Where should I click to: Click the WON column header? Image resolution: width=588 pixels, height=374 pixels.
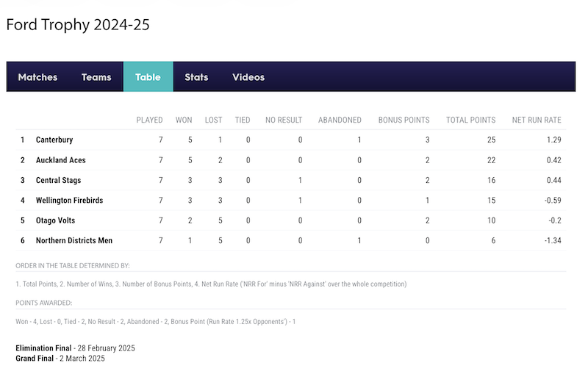pos(184,120)
